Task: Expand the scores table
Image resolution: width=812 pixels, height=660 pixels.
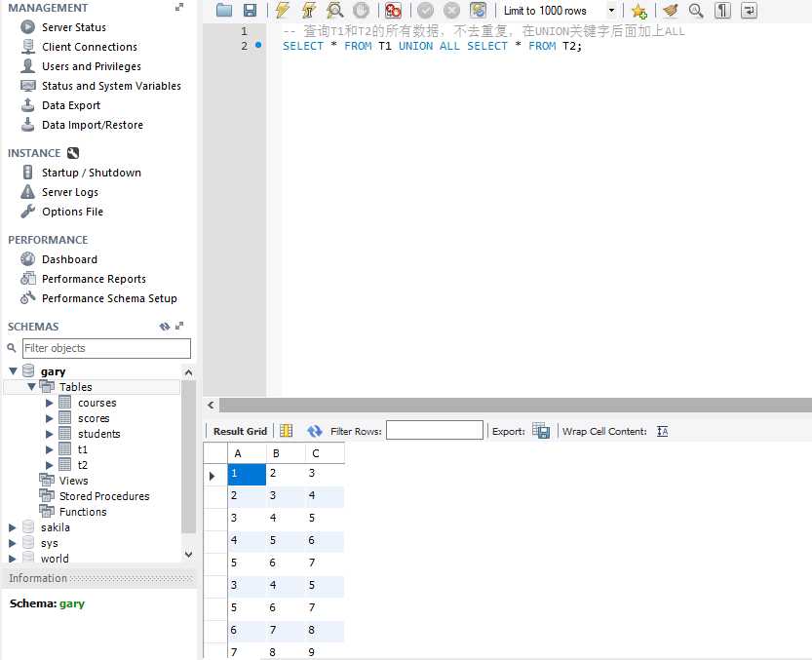Action: [x=49, y=418]
